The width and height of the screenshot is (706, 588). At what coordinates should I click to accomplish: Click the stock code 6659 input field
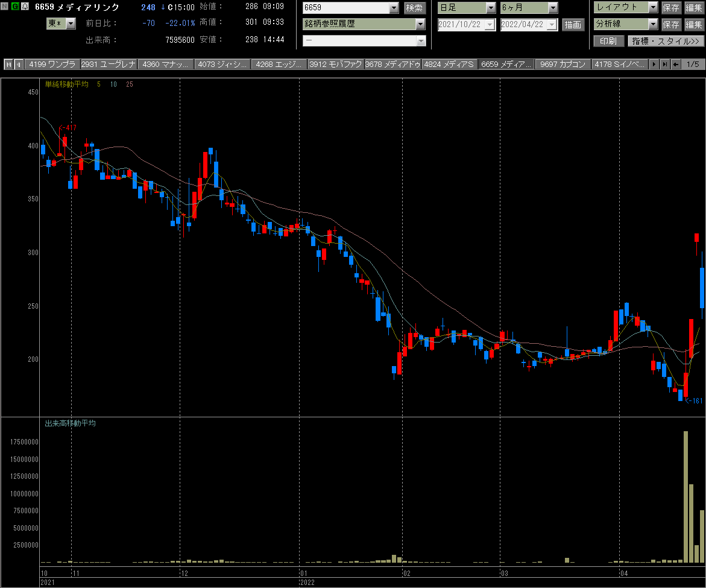[346, 8]
